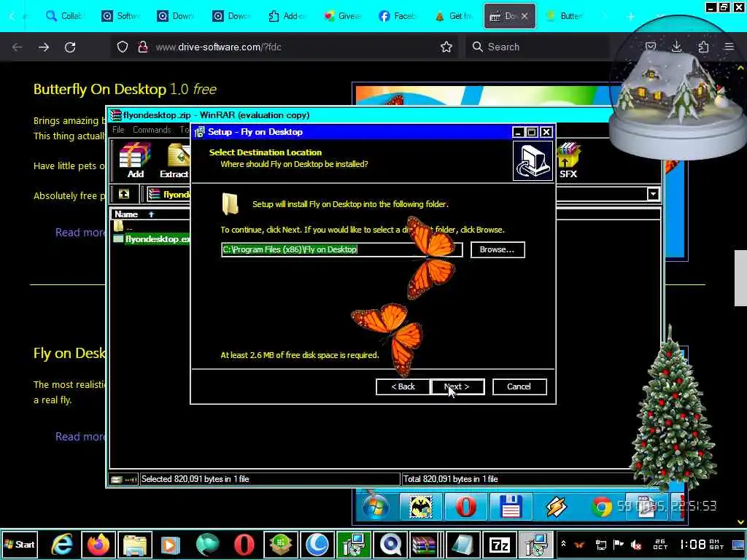
Task: Go up one folder level in WinRAR
Action: click(x=124, y=194)
